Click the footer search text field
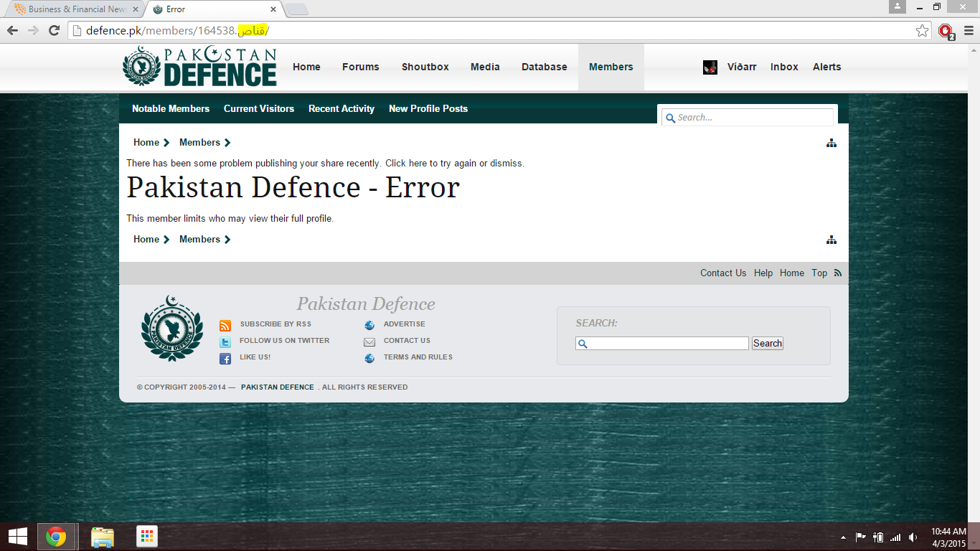Viewport: 980px width, 551px height. [x=662, y=344]
